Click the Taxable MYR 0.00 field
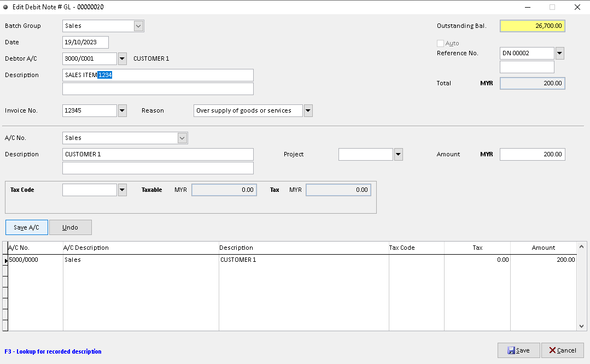The width and height of the screenshot is (590, 364). pyautogui.click(x=224, y=190)
